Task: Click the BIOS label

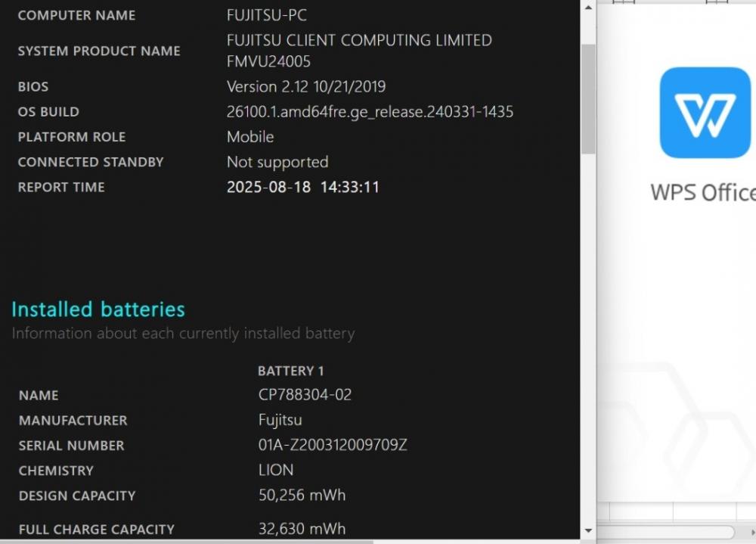Action: (33, 87)
